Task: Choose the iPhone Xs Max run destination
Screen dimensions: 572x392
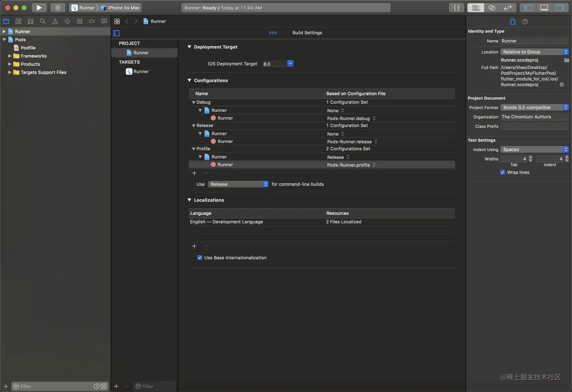Action: pyautogui.click(x=120, y=8)
